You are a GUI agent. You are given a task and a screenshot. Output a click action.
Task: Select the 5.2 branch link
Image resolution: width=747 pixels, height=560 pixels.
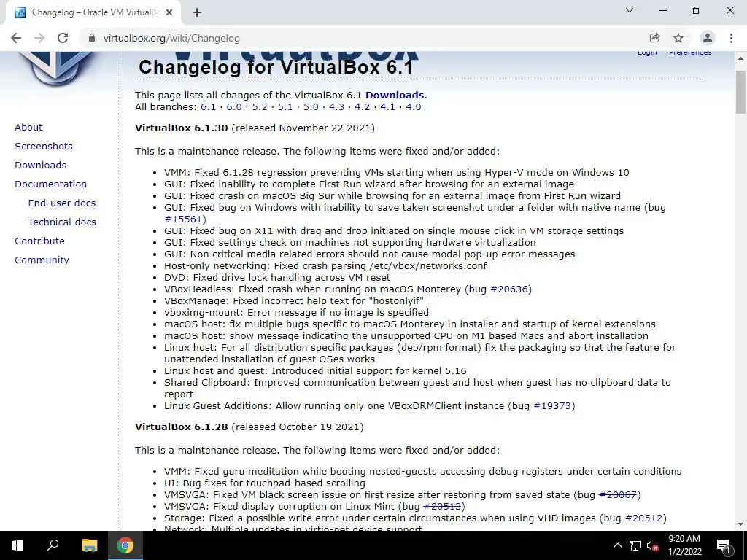260,106
